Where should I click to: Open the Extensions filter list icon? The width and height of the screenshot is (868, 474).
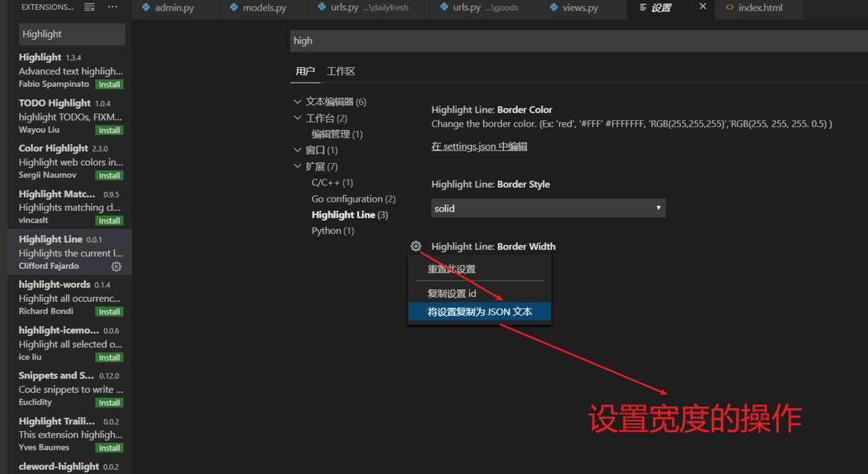[x=90, y=7]
